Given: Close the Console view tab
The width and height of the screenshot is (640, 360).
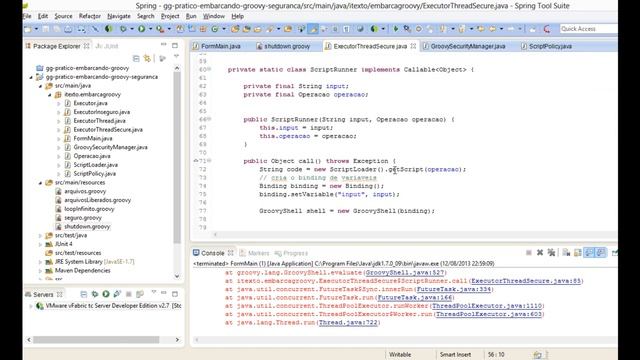Looking at the screenshot, I should (231, 253).
